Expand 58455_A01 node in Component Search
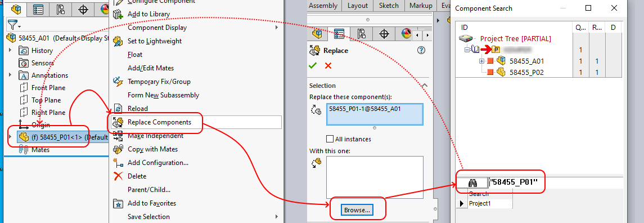Viewport: 644px width, 223px height. click(482, 61)
